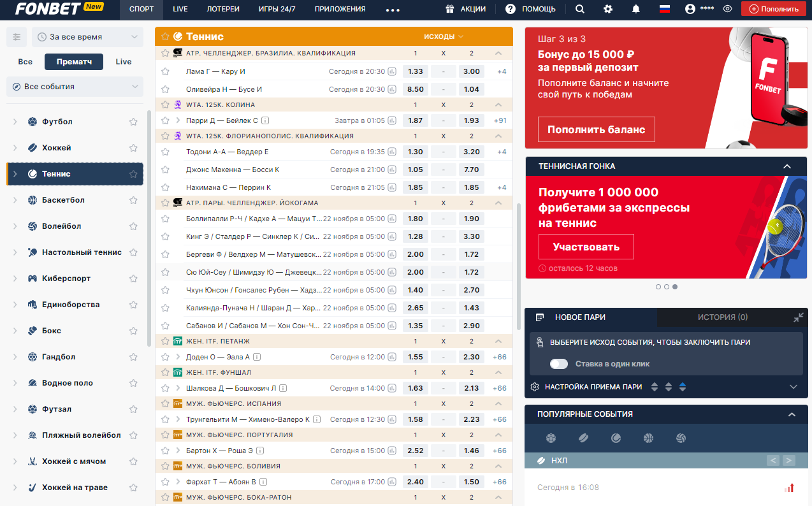Select hockey icon in popular events
This screenshot has height=506, width=812.
point(583,438)
